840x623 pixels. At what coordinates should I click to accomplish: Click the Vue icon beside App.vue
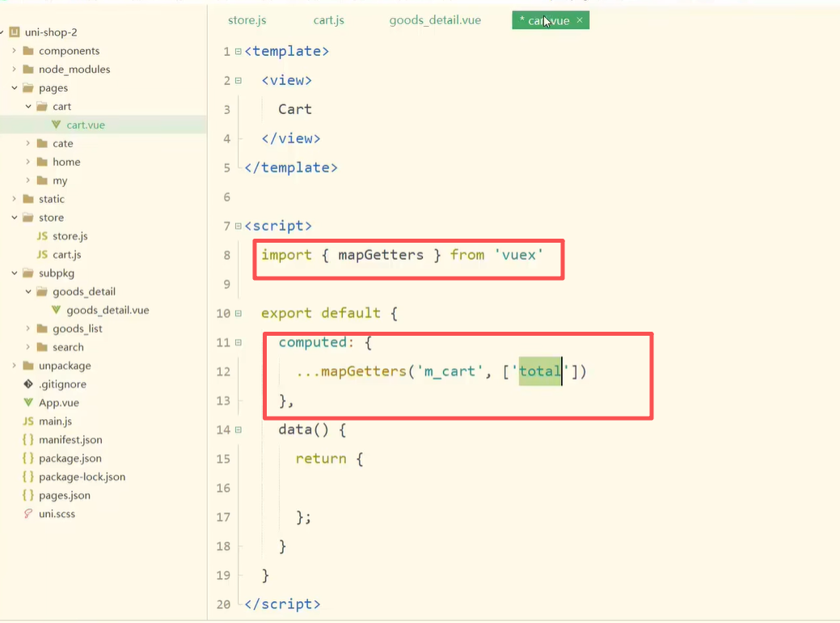pyautogui.click(x=28, y=402)
